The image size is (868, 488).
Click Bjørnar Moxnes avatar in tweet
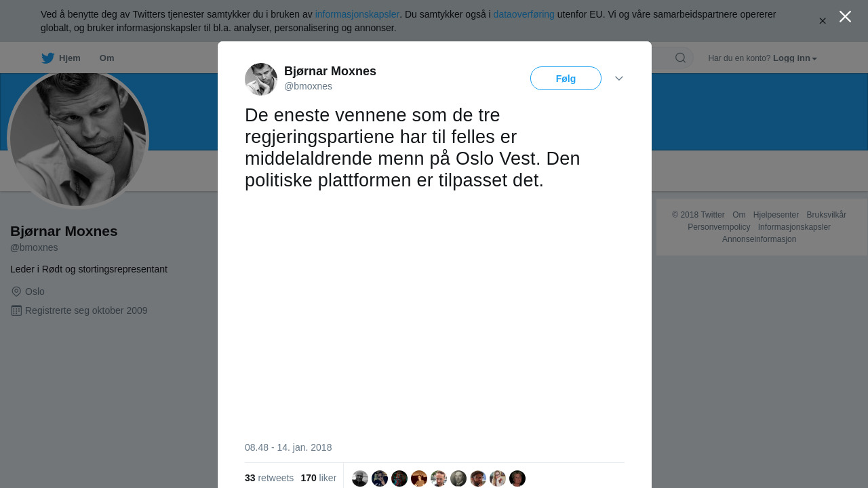(261, 79)
